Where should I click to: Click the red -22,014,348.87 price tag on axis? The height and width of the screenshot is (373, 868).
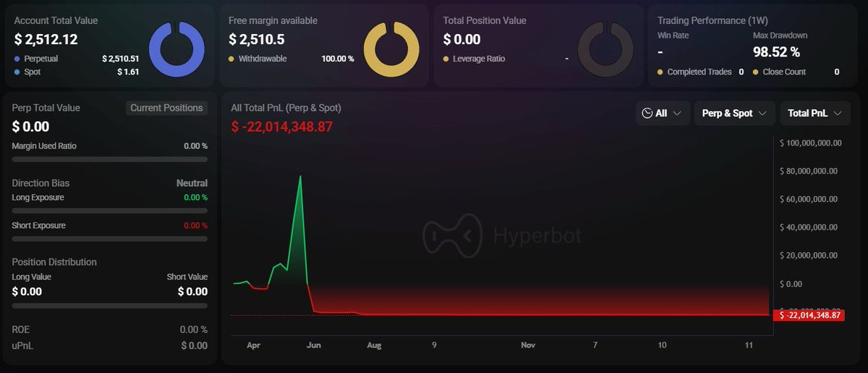coord(809,315)
